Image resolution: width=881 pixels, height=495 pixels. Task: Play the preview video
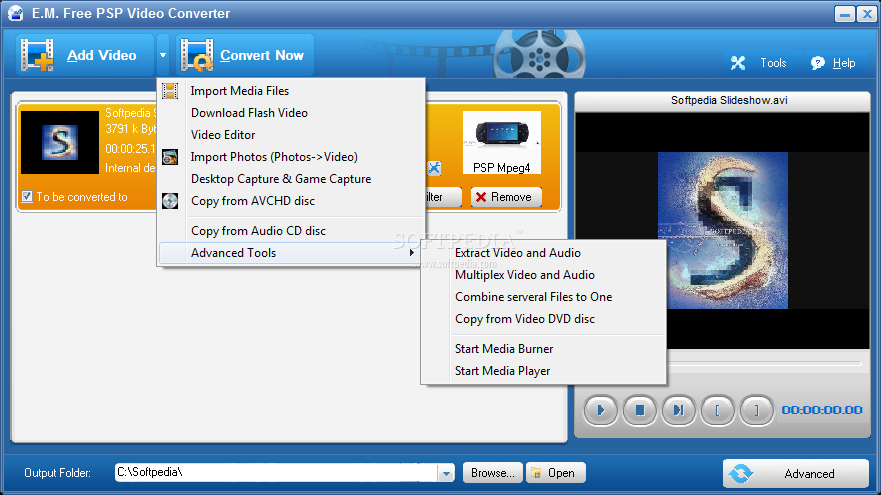[x=601, y=410]
